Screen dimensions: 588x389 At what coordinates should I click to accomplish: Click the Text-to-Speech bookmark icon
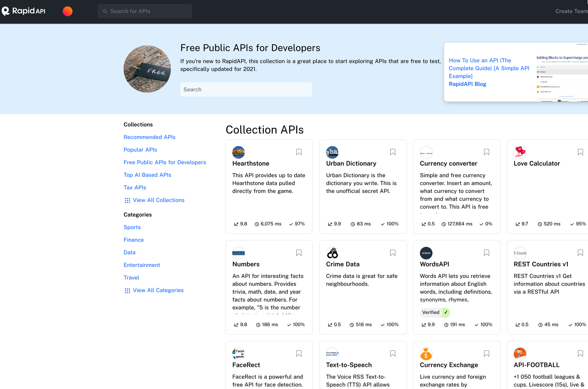[x=393, y=354]
